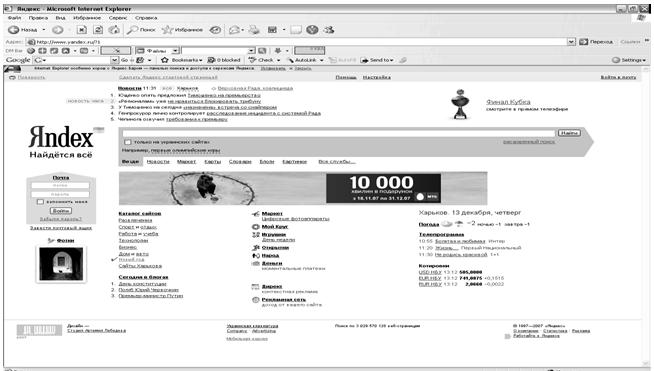The image size is (654, 371).
Task: Expand the address bar dropdown arrow
Action: coord(571,42)
